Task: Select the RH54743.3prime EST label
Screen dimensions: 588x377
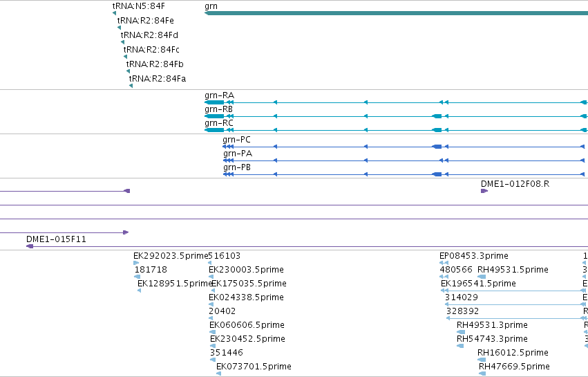Action: (492, 339)
